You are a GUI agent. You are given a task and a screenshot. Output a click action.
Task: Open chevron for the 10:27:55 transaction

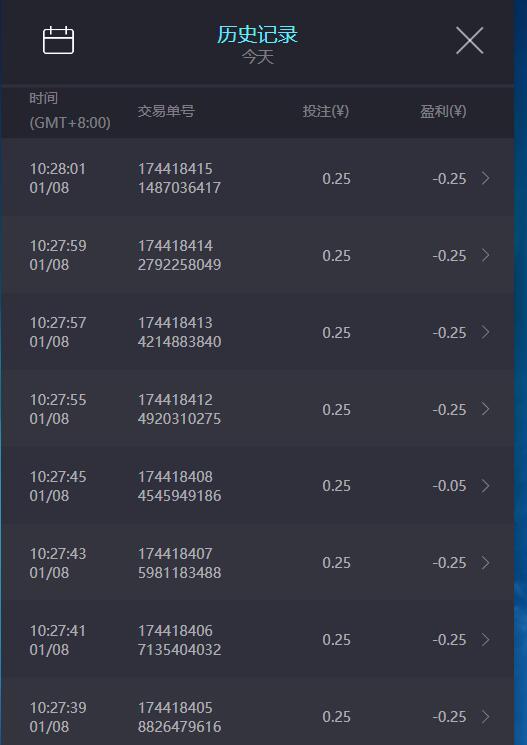(x=485, y=409)
